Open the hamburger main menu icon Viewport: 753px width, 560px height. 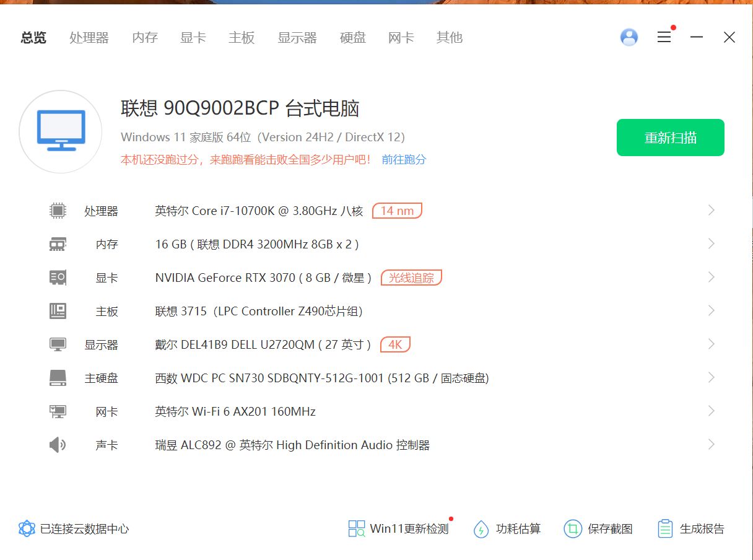(664, 37)
